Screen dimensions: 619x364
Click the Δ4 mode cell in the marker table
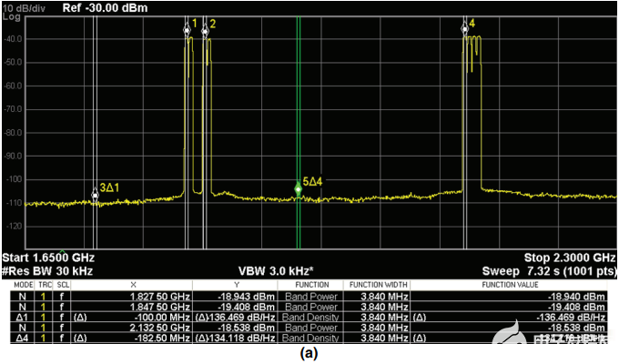click(x=23, y=338)
